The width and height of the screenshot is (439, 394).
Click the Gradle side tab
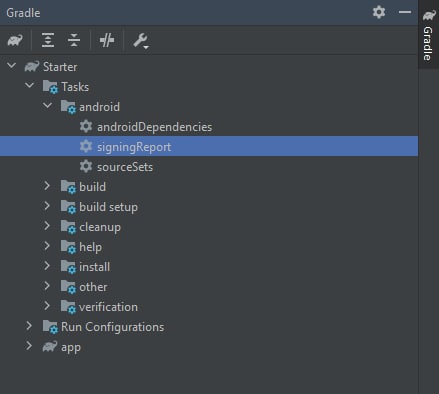point(428,35)
